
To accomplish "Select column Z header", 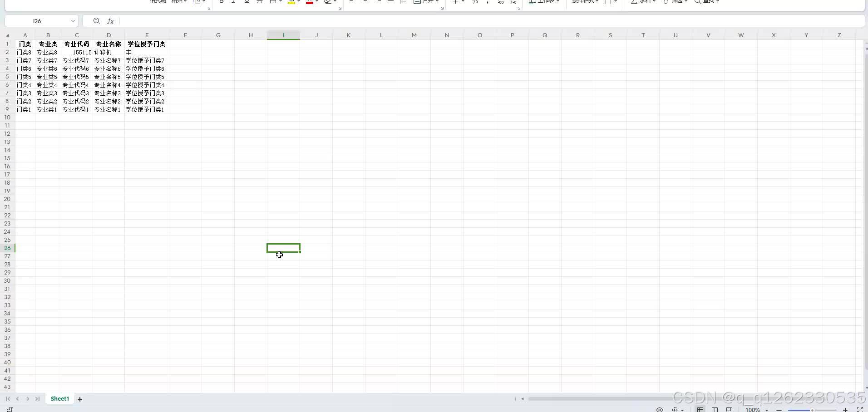I will click(x=839, y=35).
